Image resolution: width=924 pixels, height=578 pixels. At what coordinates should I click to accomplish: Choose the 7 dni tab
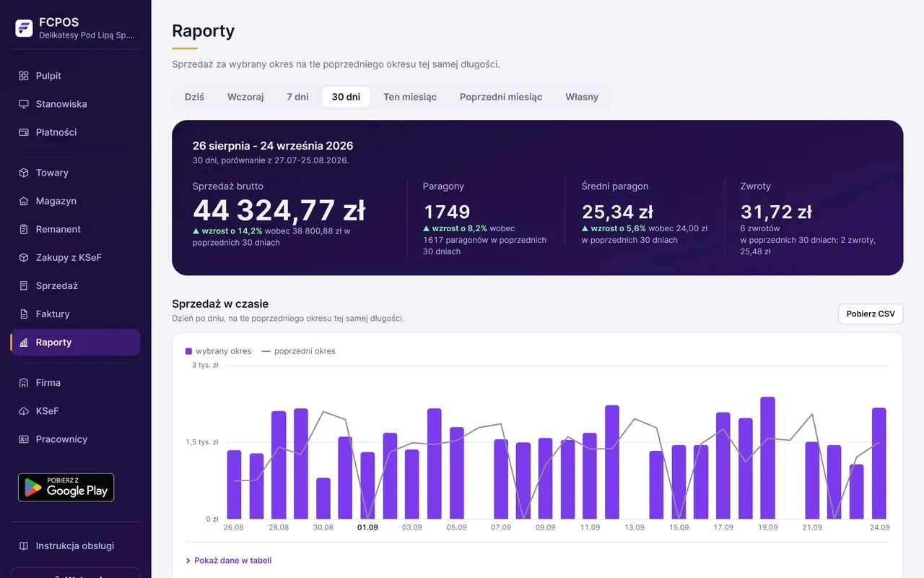tap(297, 97)
